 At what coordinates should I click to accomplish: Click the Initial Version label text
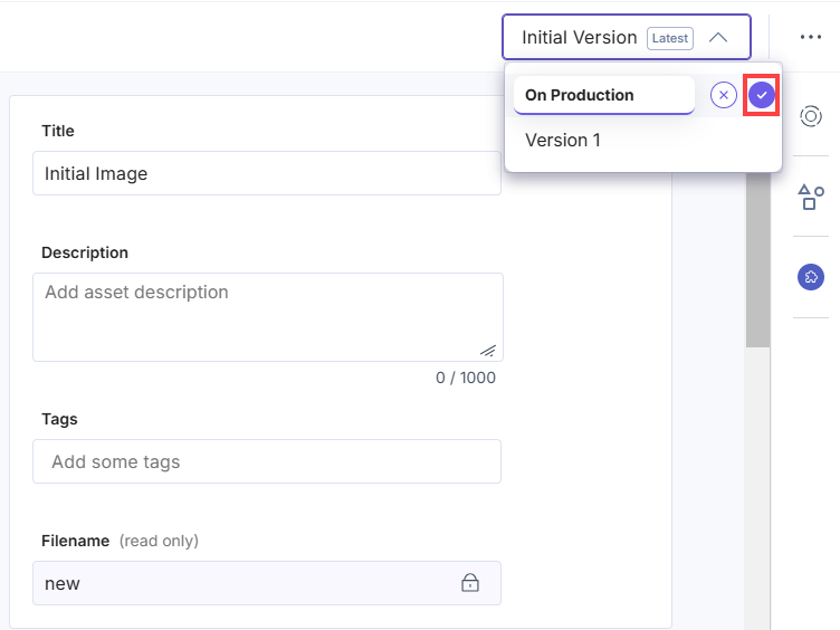(579, 38)
